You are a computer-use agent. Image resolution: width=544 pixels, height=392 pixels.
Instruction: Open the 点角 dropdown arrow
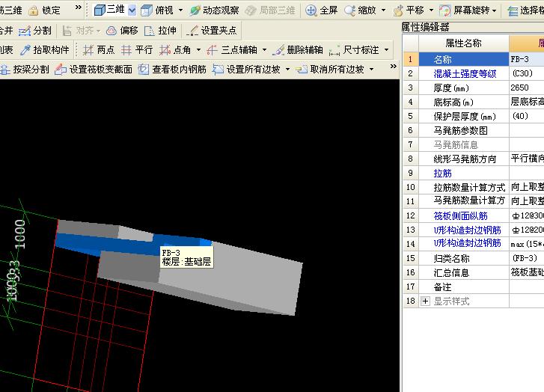coord(198,50)
